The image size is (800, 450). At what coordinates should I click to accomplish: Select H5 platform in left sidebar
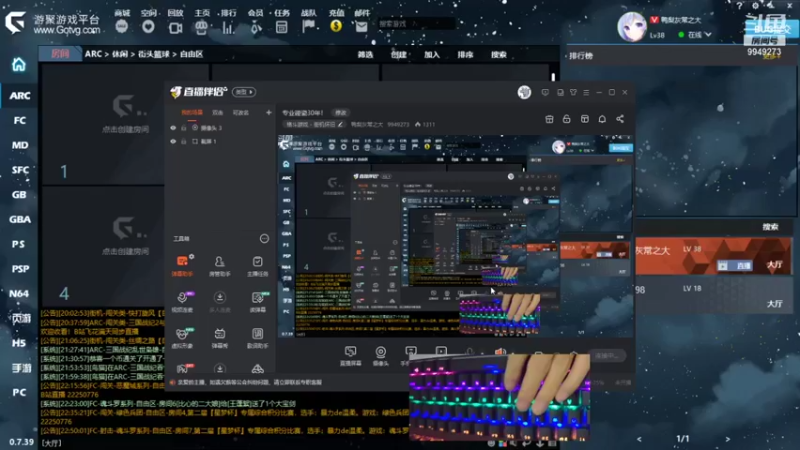point(19,343)
